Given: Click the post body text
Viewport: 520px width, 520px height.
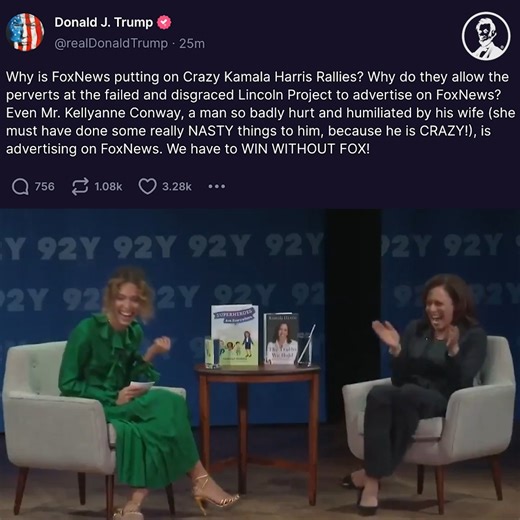Looking at the screenshot, I should [x=260, y=113].
